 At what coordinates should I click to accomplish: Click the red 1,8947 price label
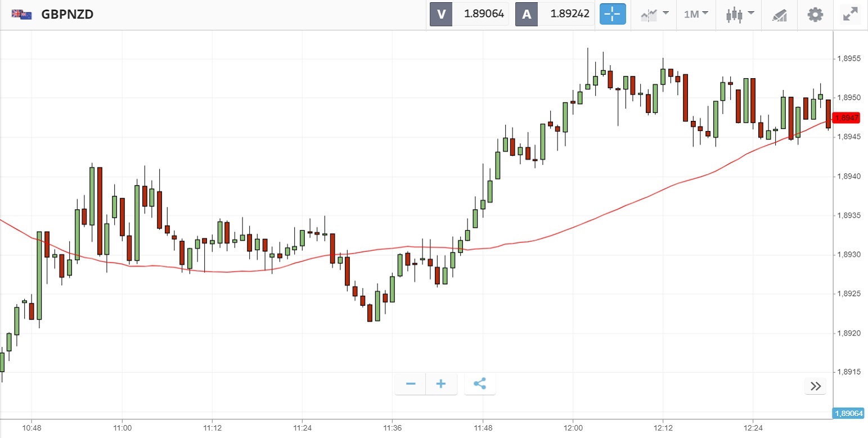[847, 118]
